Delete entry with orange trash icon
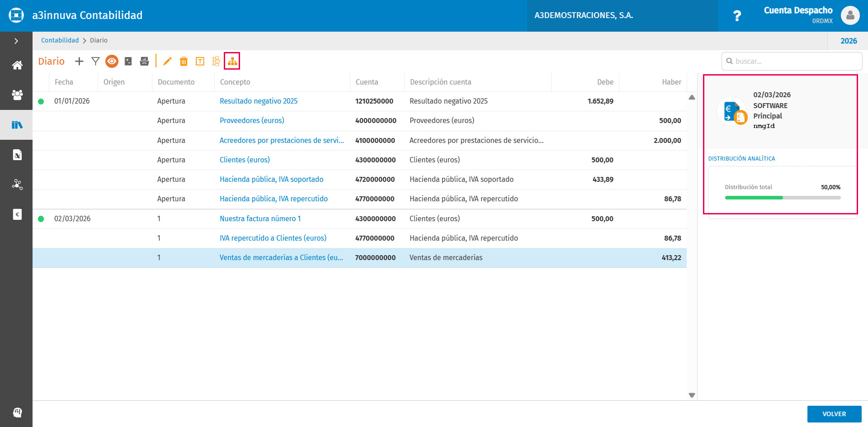868x427 pixels. [x=184, y=61]
